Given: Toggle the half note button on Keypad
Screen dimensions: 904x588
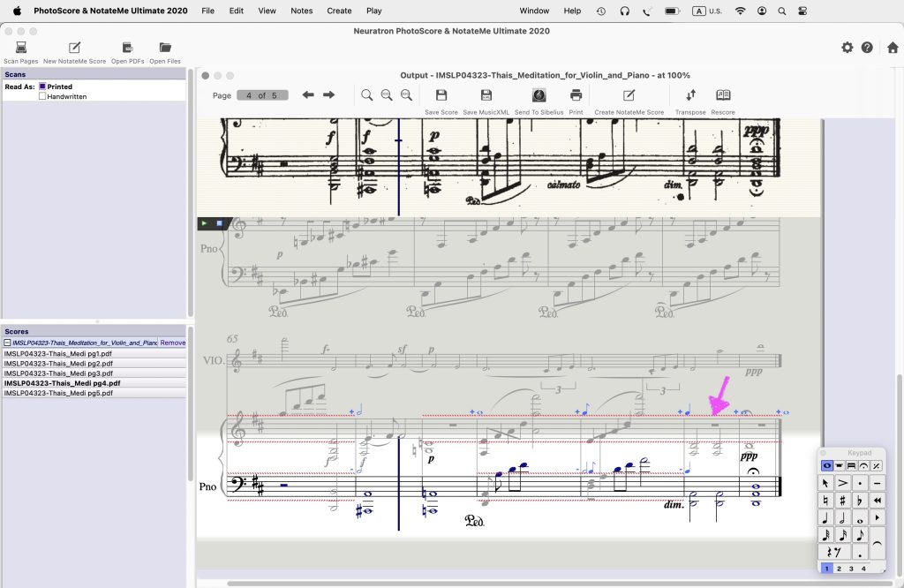Looking at the screenshot, I should (x=843, y=518).
